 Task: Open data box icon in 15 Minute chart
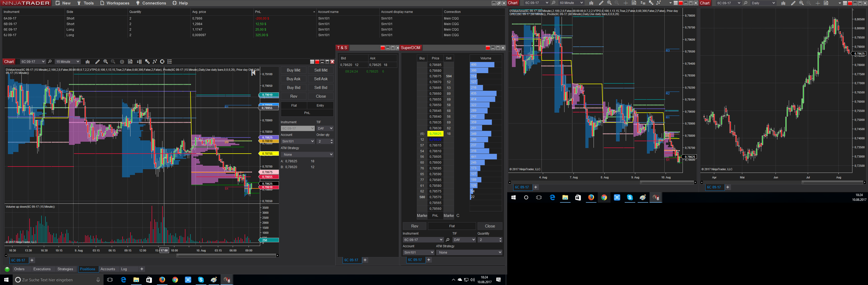click(130, 61)
